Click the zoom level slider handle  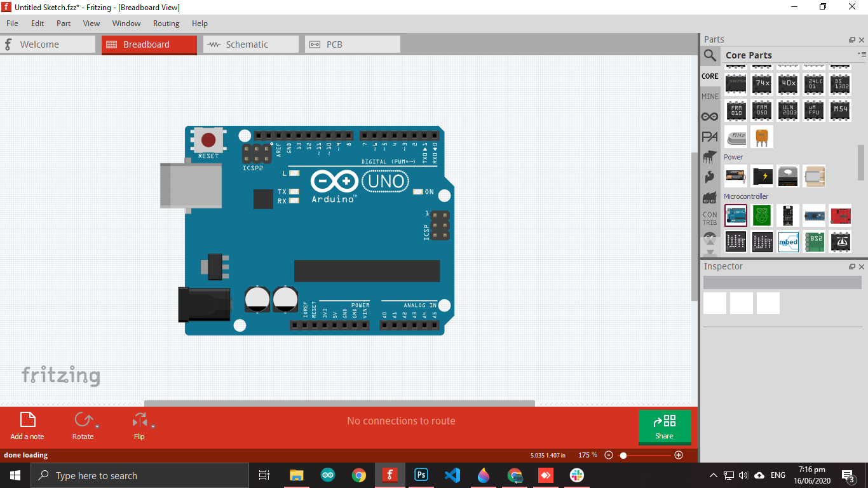(623, 455)
